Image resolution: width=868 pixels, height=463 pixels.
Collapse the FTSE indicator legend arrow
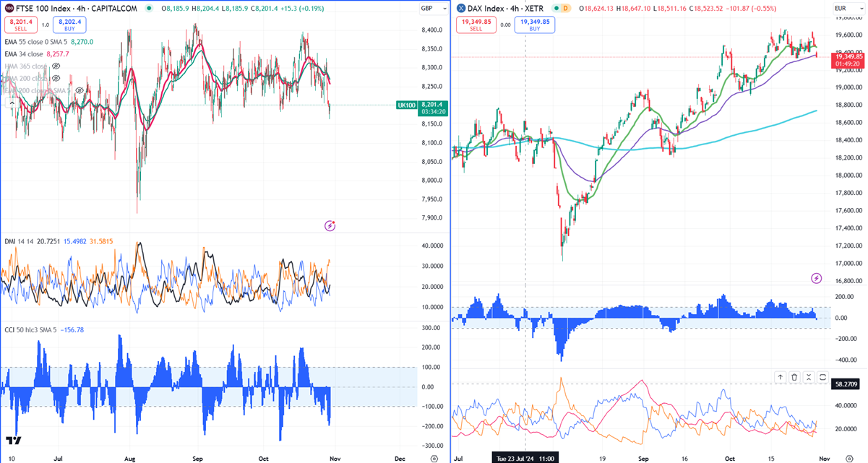pos(12,103)
